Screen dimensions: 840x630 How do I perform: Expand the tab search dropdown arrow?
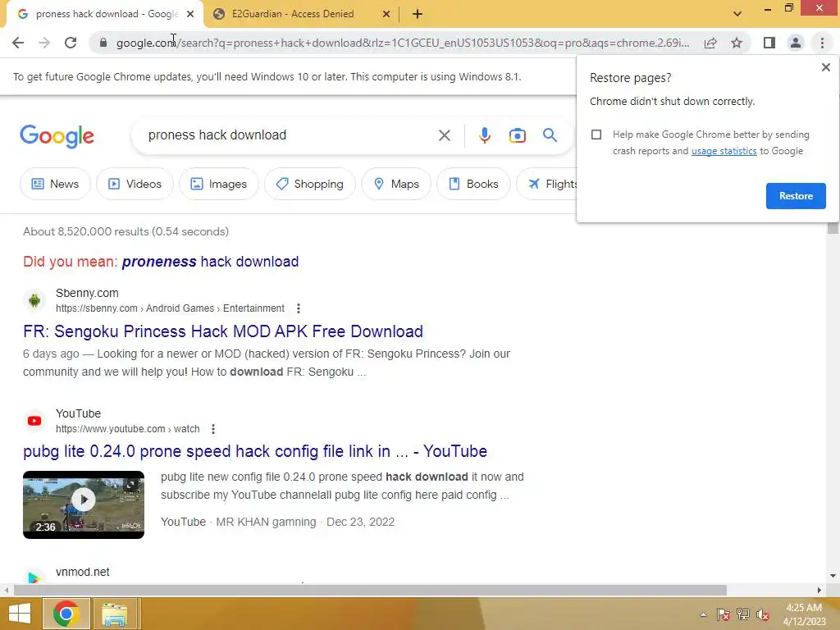pyautogui.click(x=737, y=14)
